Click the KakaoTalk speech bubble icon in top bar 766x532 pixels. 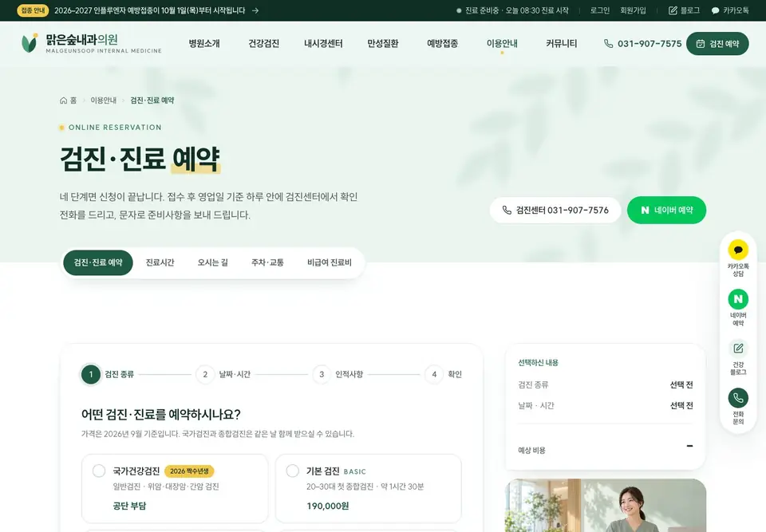click(x=715, y=10)
